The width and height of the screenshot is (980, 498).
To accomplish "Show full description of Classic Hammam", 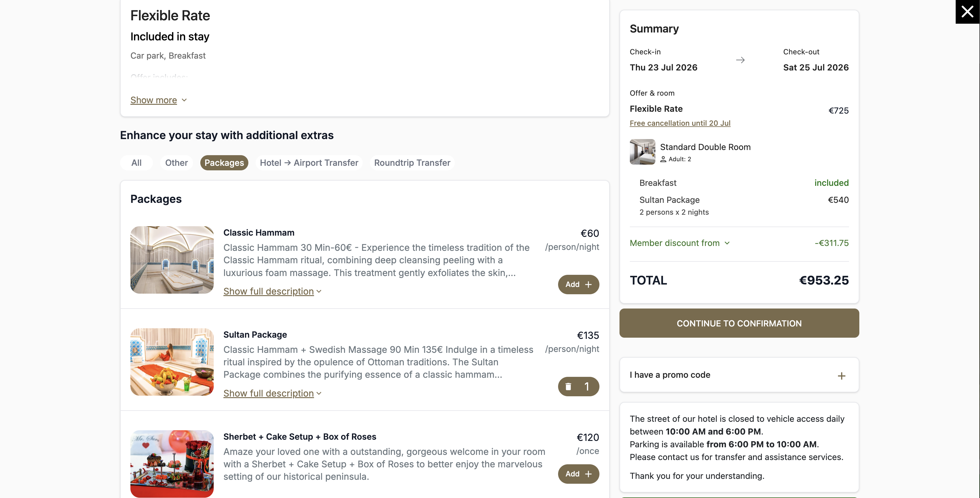I will [272, 291].
